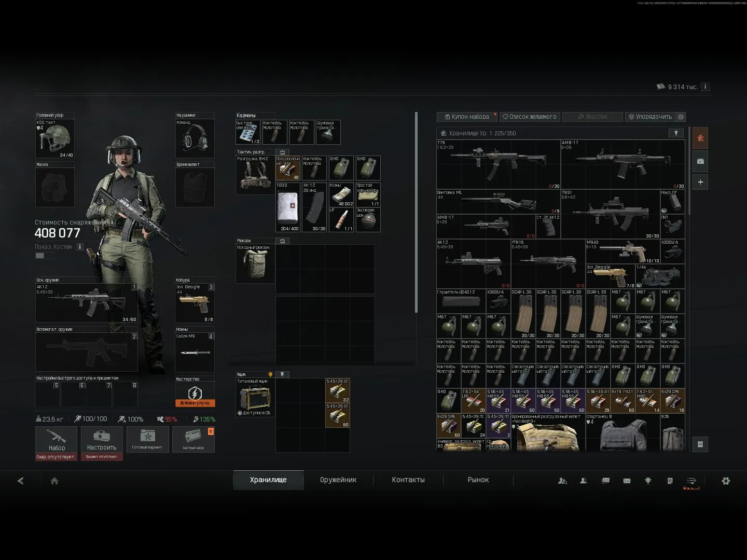Click the trash icon in Ящик header
This screenshot has width=747, height=560.
(282, 374)
